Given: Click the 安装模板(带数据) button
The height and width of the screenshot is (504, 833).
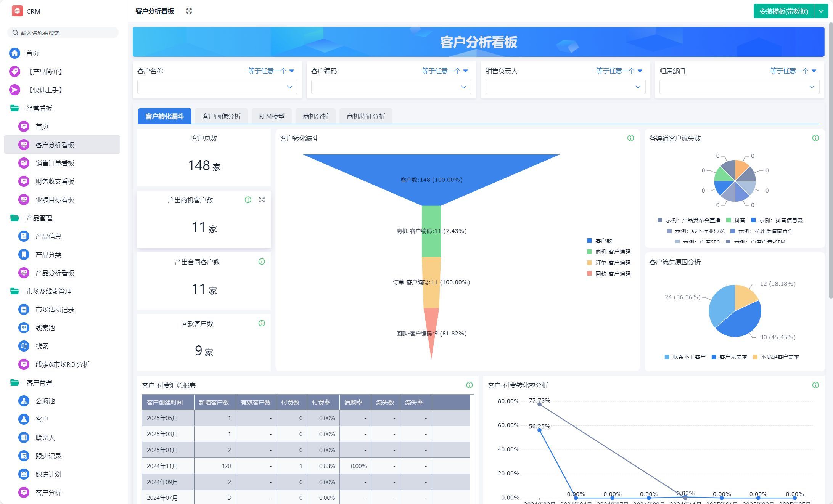Looking at the screenshot, I should [783, 11].
